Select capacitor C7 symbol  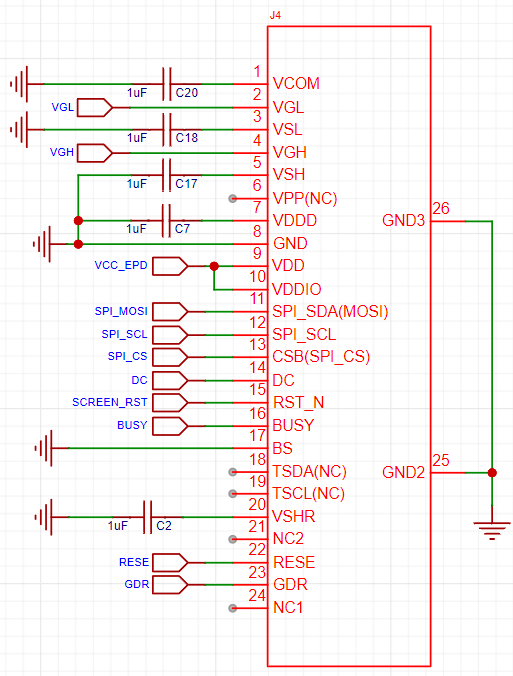click(x=166, y=221)
